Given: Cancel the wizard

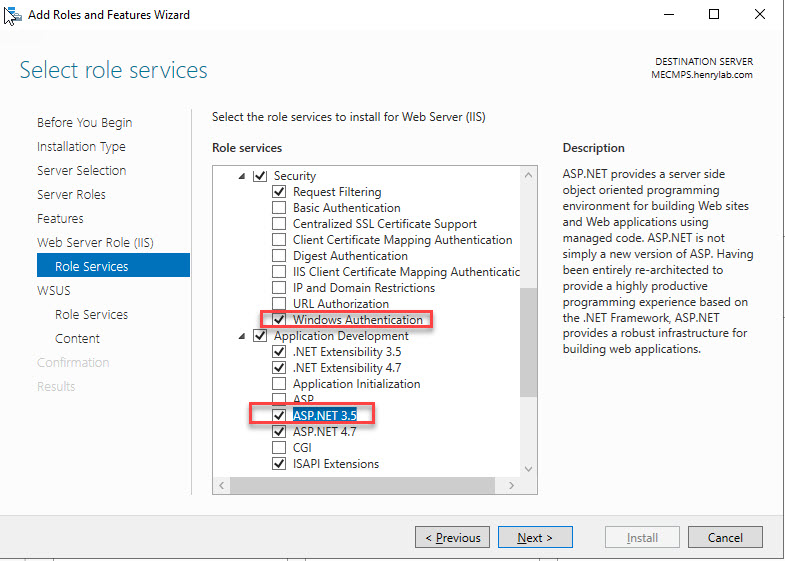Looking at the screenshot, I should pyautogui.click(x=725, y=538).
